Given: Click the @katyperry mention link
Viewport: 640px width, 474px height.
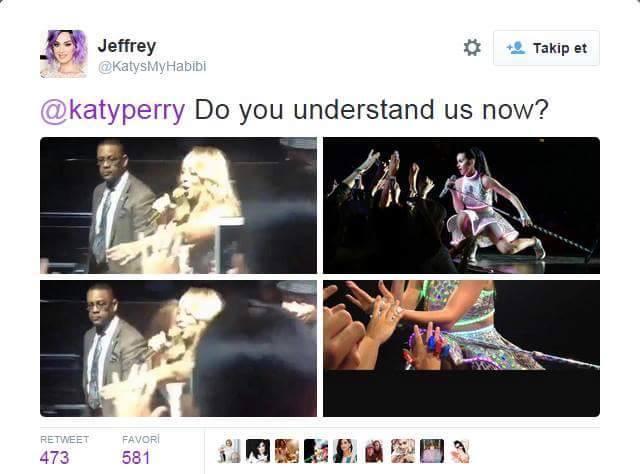Looking at the screenshot, I should (113, 111).
